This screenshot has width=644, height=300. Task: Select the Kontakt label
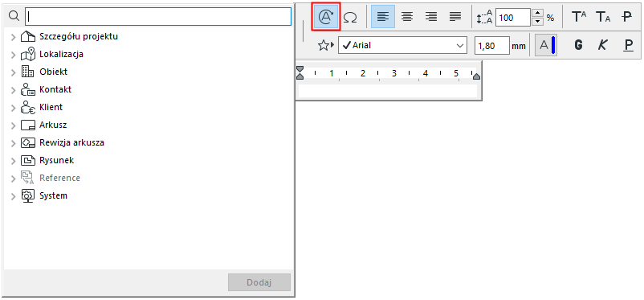[55, 89]
